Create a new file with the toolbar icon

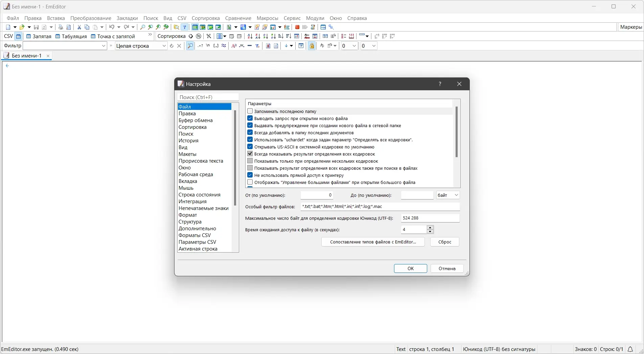pos(8,27)
